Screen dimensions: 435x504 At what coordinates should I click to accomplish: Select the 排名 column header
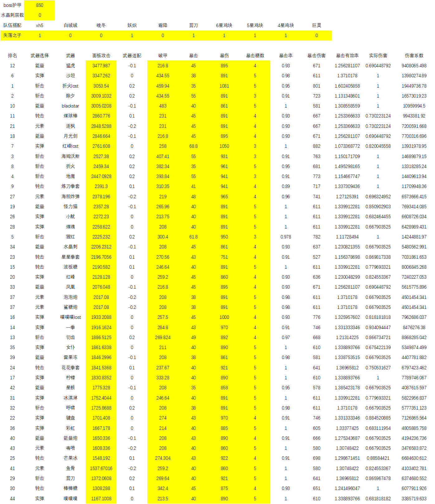pyautogui.click(x=12, y=56)
